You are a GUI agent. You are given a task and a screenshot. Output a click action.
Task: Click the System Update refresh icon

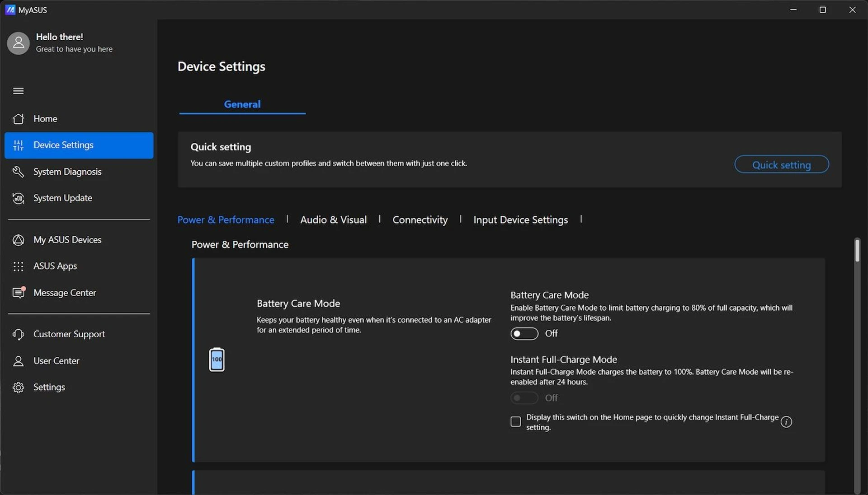click(19, 198)
